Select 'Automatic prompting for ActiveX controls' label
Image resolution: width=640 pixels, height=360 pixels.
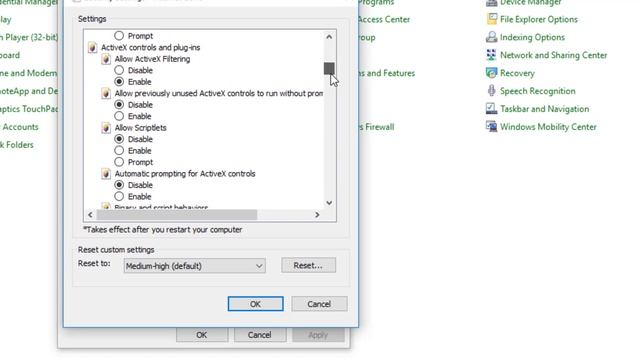[x=185, y=174]
